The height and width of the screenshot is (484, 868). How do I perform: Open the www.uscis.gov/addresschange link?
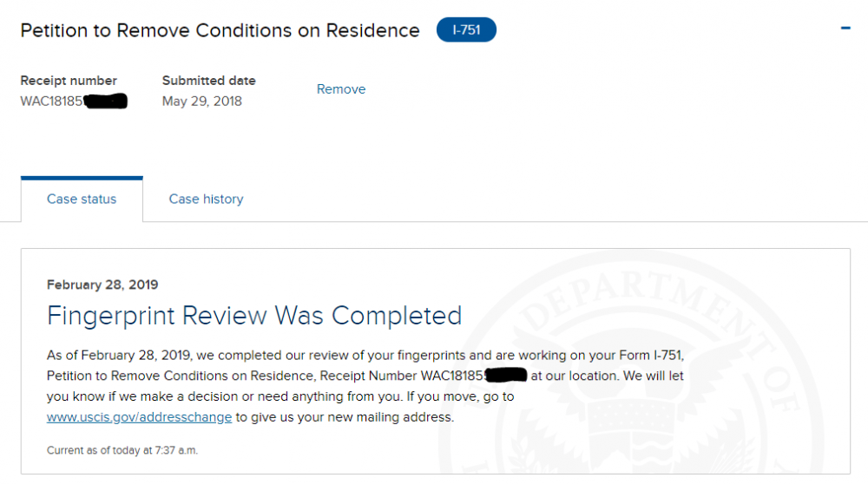pos(139,417)
